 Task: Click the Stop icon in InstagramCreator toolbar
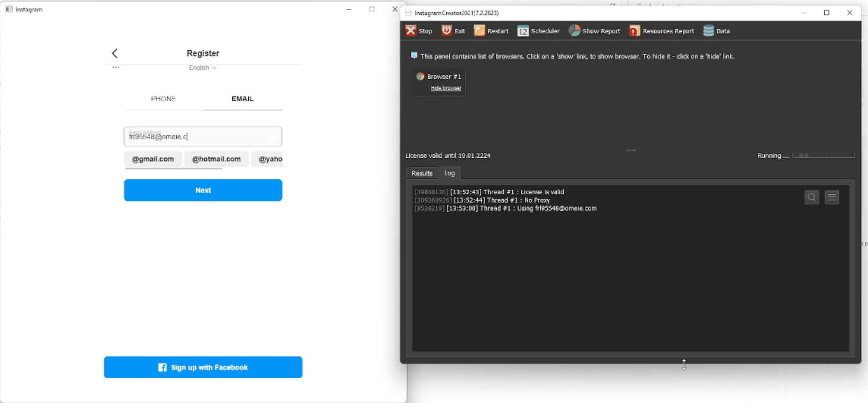[x=411, y=31]
